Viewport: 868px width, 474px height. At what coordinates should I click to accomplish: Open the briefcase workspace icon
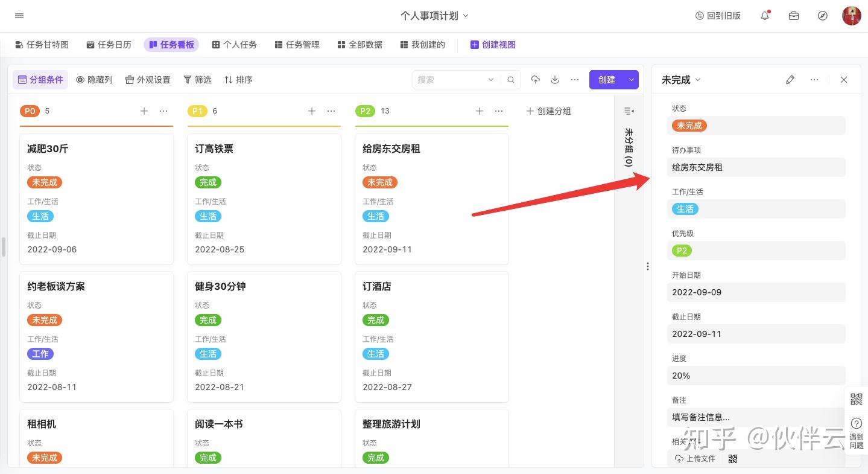[794, 16]
